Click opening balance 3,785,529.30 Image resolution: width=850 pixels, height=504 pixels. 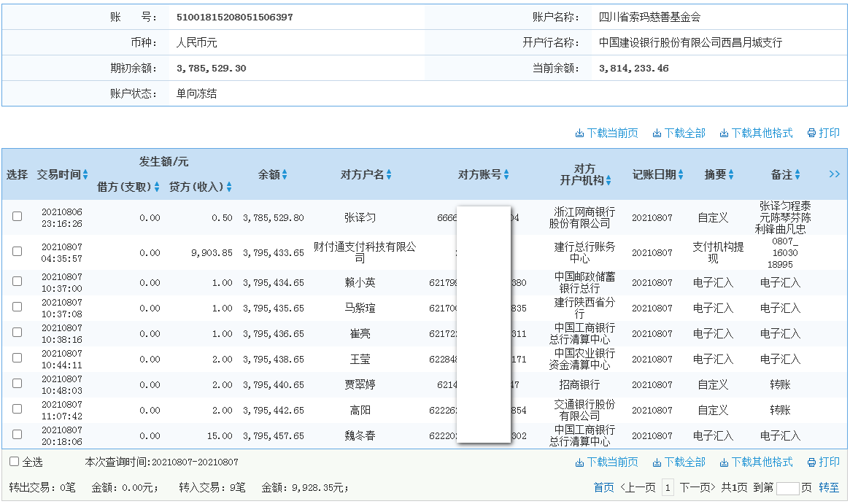coord(212,69)
